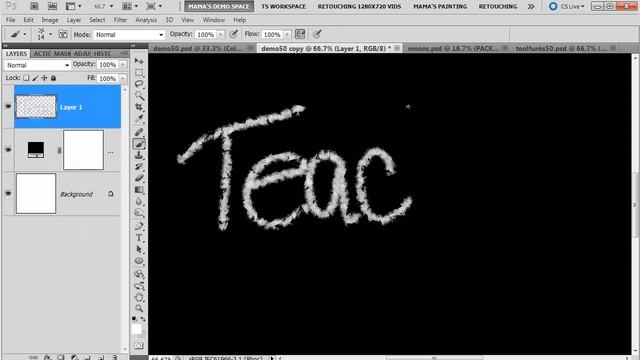
Task: Switch to MAMA'S DEMO SPACE workspace
Action: pyautogui.click(x=219, y=6)
